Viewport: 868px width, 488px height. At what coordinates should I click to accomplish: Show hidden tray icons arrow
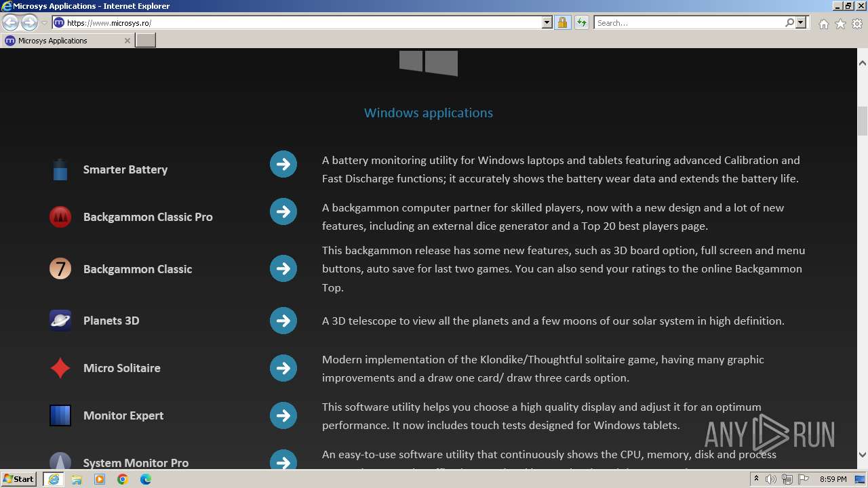[756, 479]
